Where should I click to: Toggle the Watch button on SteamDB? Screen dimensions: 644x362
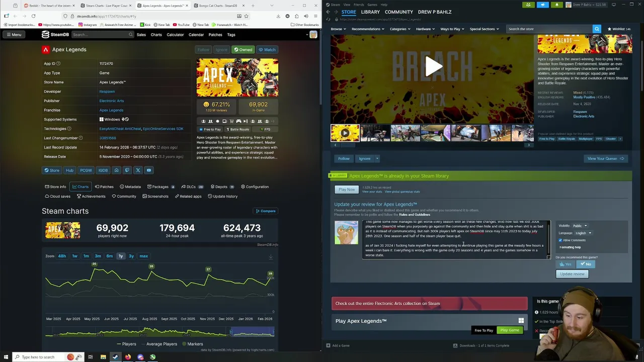pyautogui.click(x=267, y=49)
